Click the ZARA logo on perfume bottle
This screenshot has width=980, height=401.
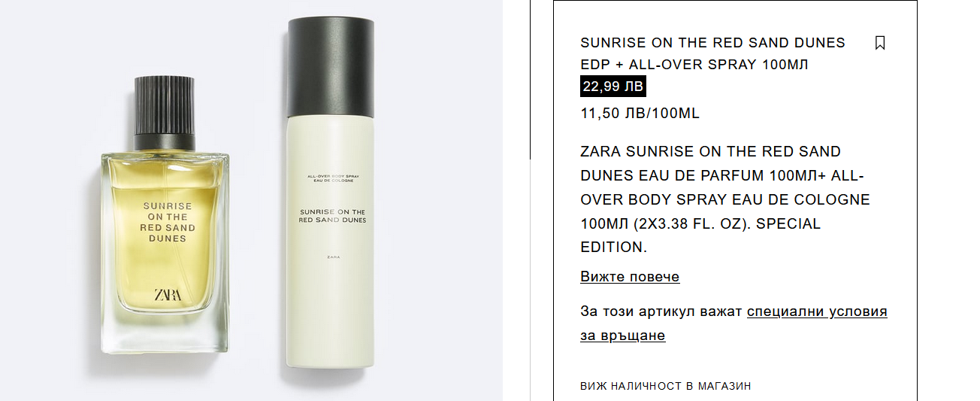click(167, 295)
